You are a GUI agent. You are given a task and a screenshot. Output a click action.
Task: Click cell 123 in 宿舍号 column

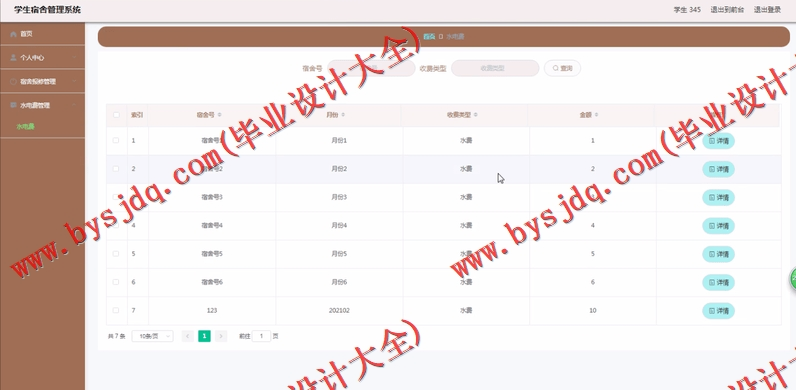(x=212, y=310)
